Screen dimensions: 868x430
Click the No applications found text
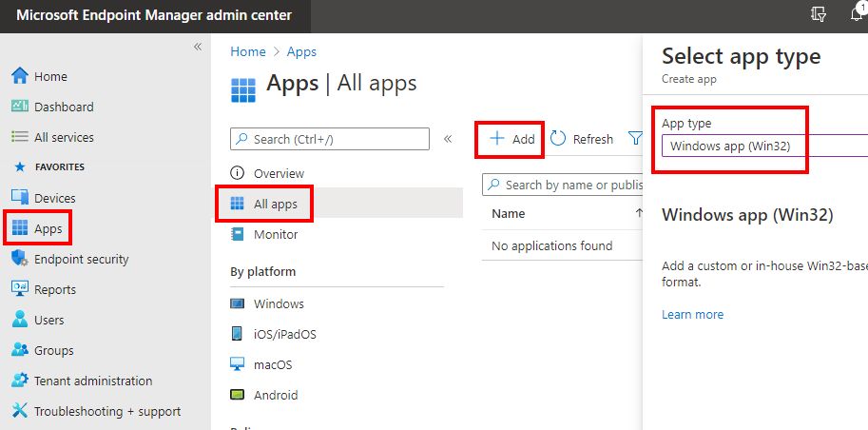(x=552, y=245)
